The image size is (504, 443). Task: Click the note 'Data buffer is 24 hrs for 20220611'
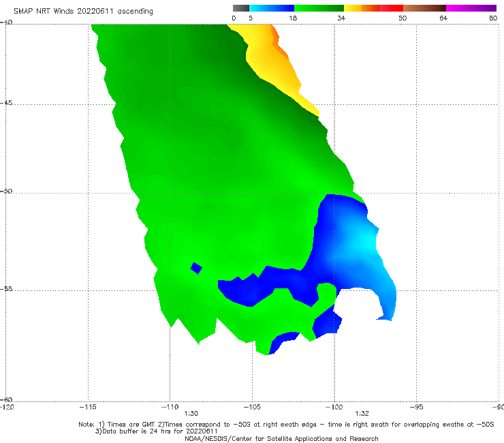coord(157,431)
